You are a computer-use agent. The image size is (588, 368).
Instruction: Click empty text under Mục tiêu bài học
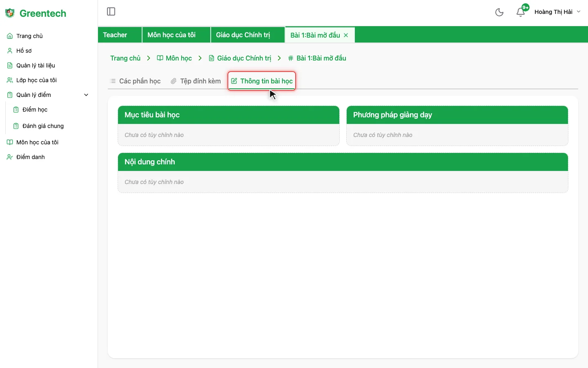click(154, 135)
